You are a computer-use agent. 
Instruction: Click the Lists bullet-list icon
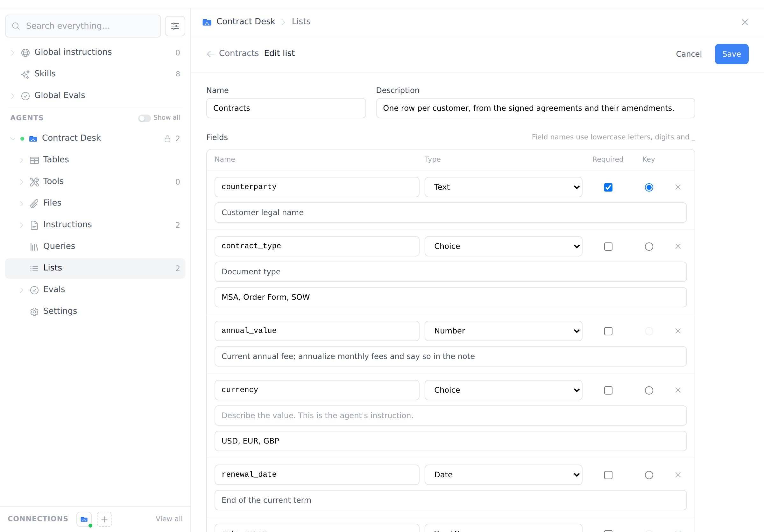coord(34,268)
